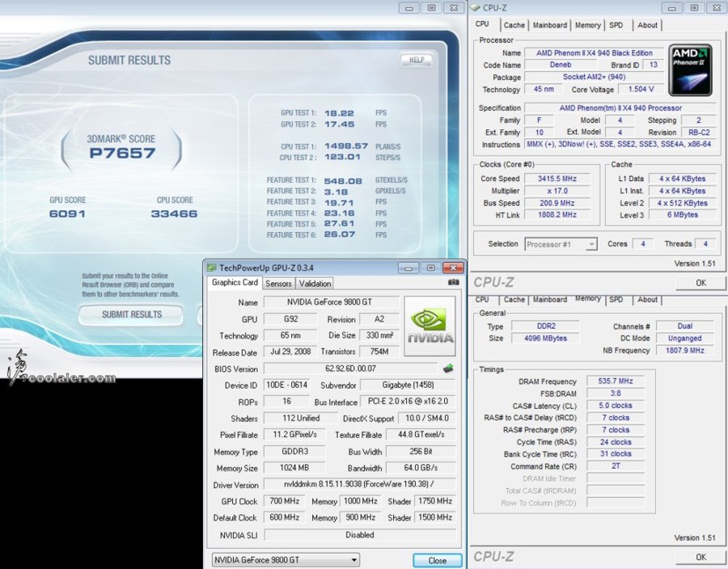Click the HT Link 1808.2 MHz value
The height and width of the screenshot is (569, 728).
pyautogui.click(x=557, y=215)
